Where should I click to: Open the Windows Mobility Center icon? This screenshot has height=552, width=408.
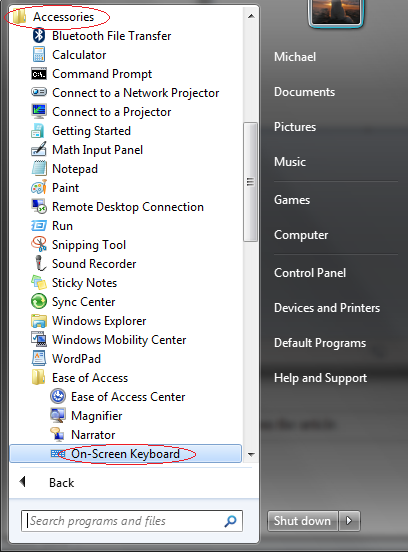coord(39,339)
